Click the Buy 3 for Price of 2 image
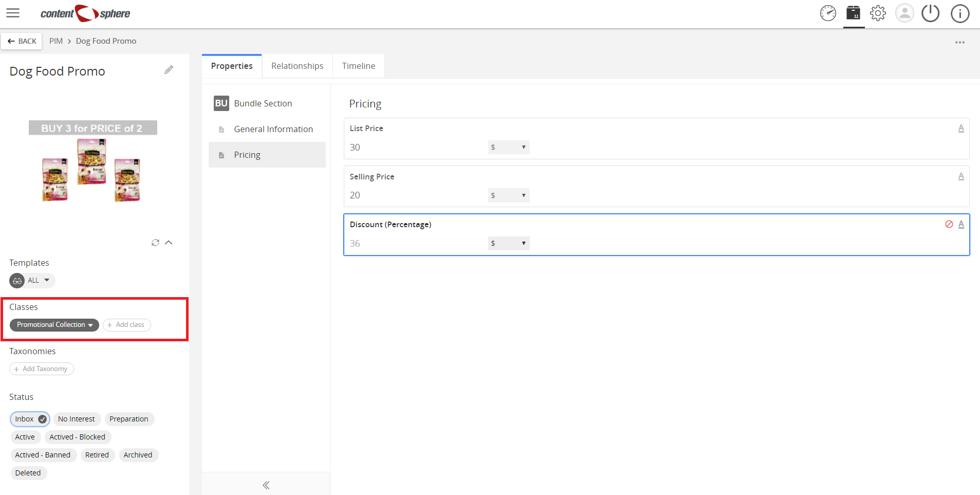980x495 pixels. (93, 161)
